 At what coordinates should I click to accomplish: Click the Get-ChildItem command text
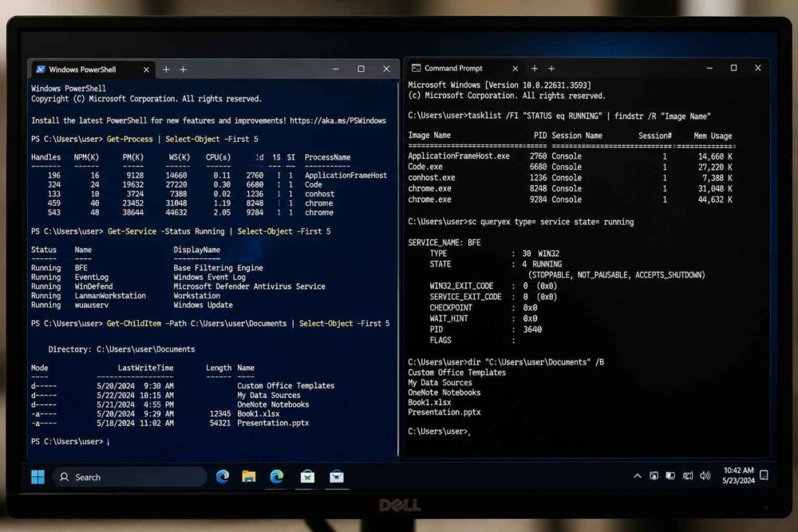point(134,324)
